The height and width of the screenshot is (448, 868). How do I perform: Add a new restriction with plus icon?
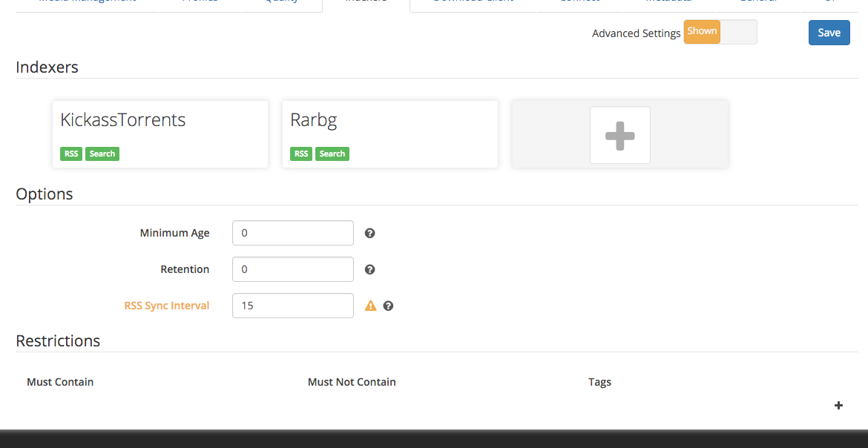[839, 405]
